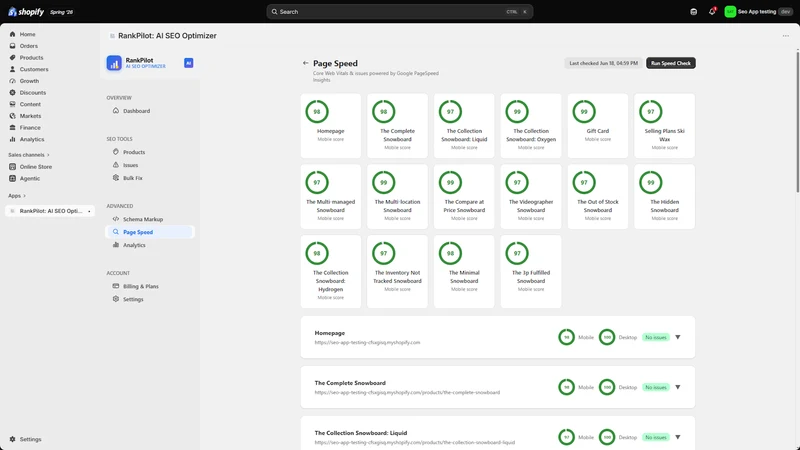Open the Gift Card score card
This screenshot has height=450, width=800.
[x=597, y=126]
